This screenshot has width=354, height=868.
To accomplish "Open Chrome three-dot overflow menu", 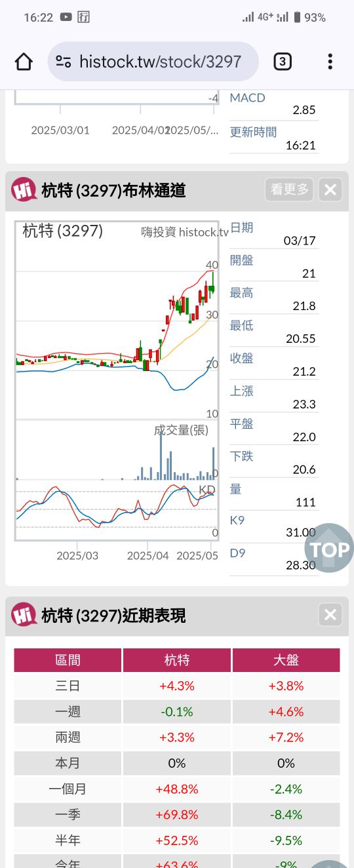I will (330, 62).
